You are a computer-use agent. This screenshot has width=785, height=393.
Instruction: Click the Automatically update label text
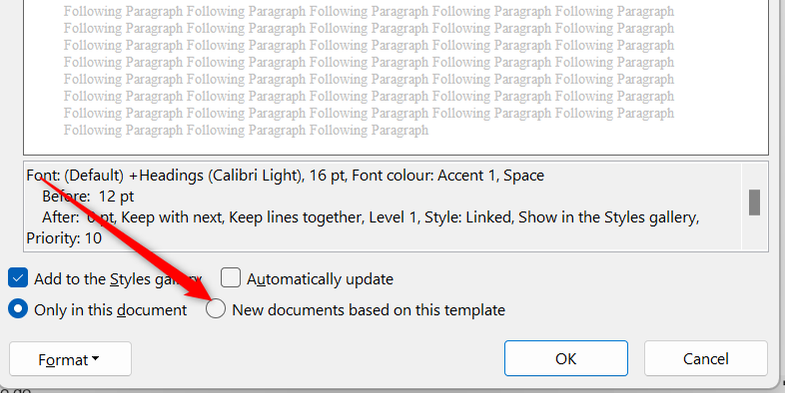click(320, 279)
